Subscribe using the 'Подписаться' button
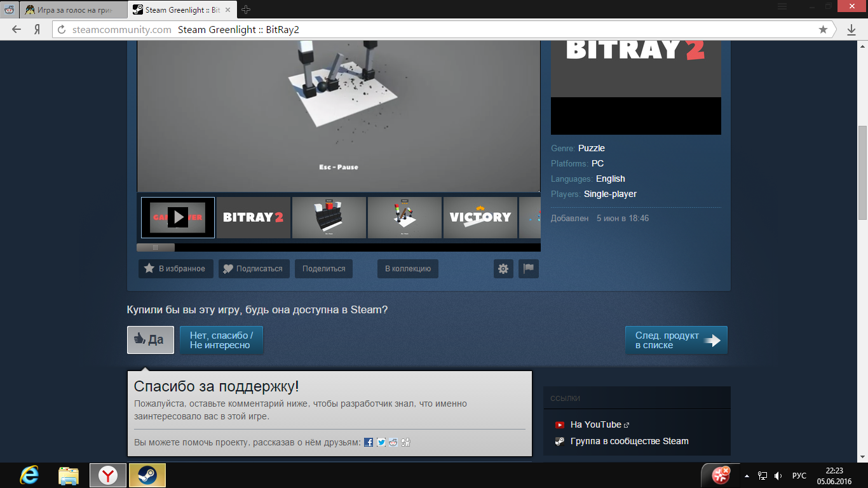 tap(254, 269)
